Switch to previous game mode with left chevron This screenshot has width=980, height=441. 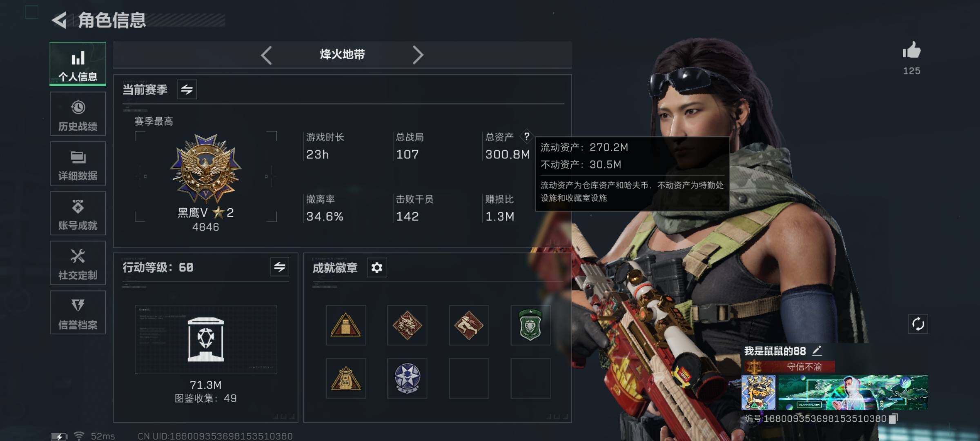pos(266,55)
